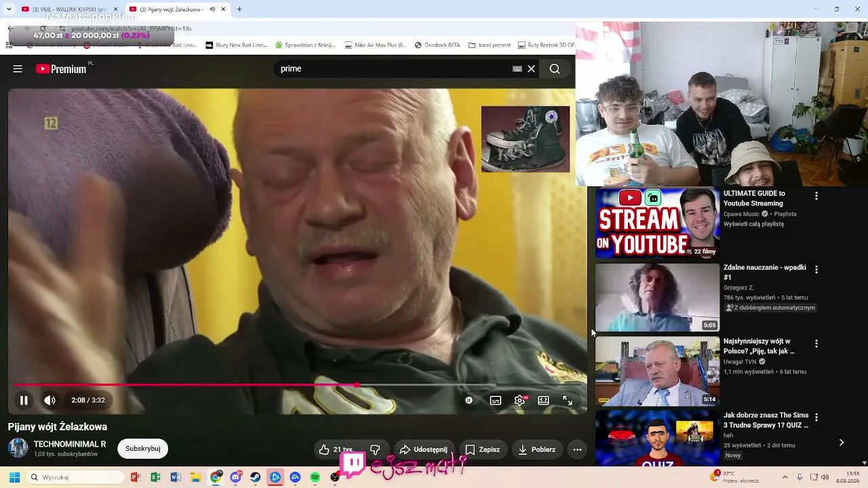This screenshot has width=868, height=488.
Task: Expand the tab search dropdown arrow
Action: click(x=9, y=9)
